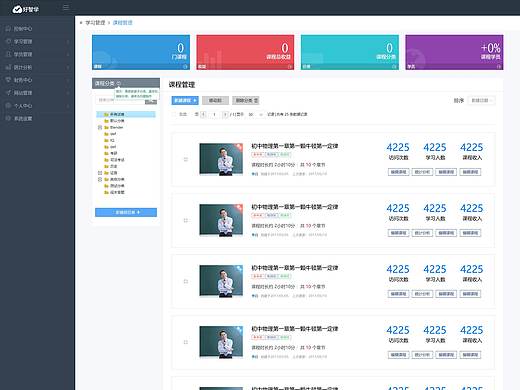520x390 pixels.
Task: Open 系统设置 in the sidebar
Action: coord(23,118)
